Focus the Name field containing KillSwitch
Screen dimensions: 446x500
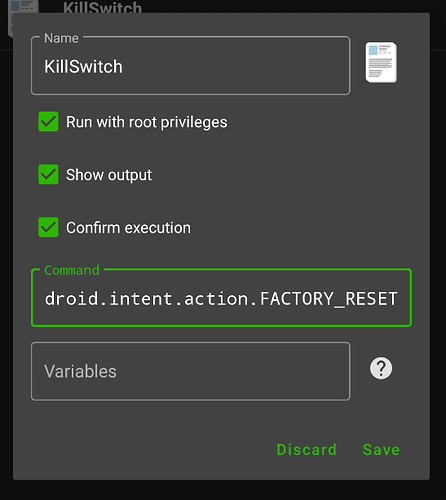point(191,66)
